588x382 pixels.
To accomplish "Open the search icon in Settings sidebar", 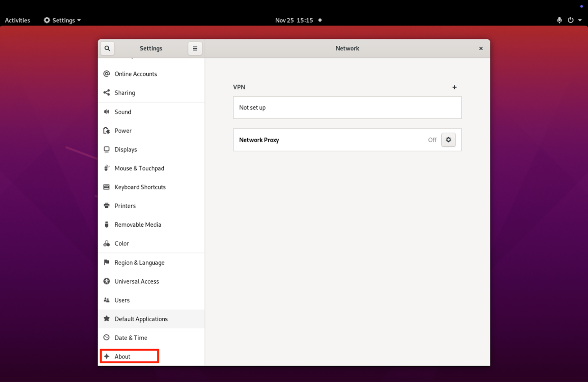I will tap(107, 48).
